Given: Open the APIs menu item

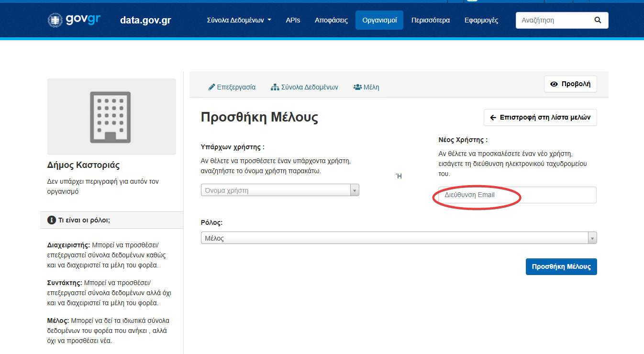Looking at the screenshot, I should tap(293, 21).
